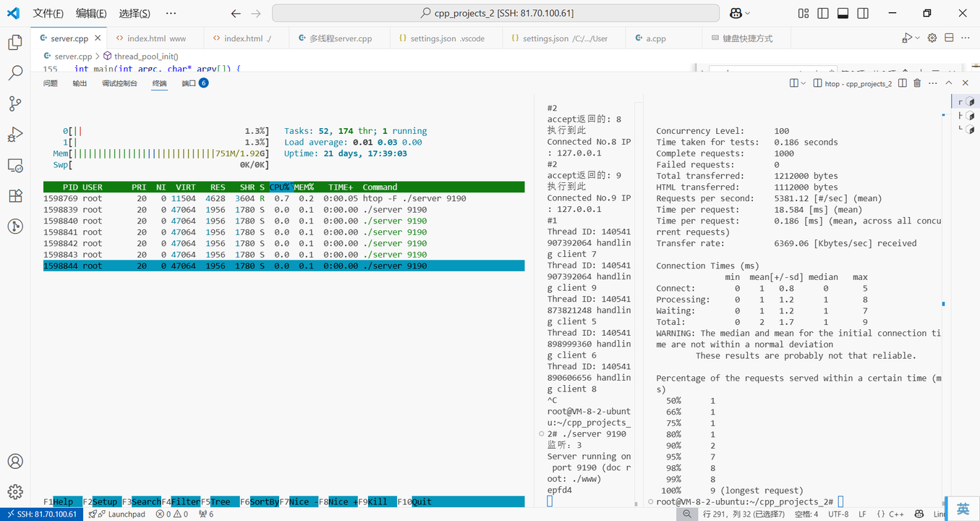Image resolution: width=980 pixels, height=521 pixels.
Task: Open the 编辑(E) menu
Action: click(x=91, y=13)
